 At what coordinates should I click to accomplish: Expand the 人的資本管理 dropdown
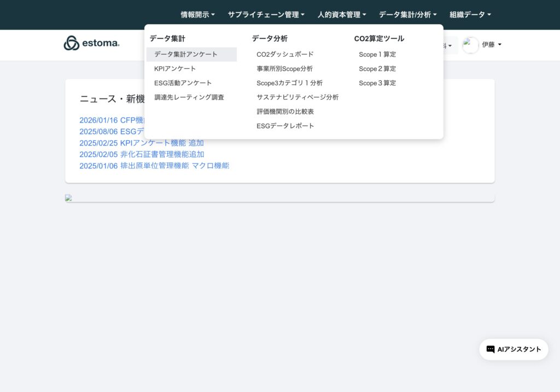point(342,15)
